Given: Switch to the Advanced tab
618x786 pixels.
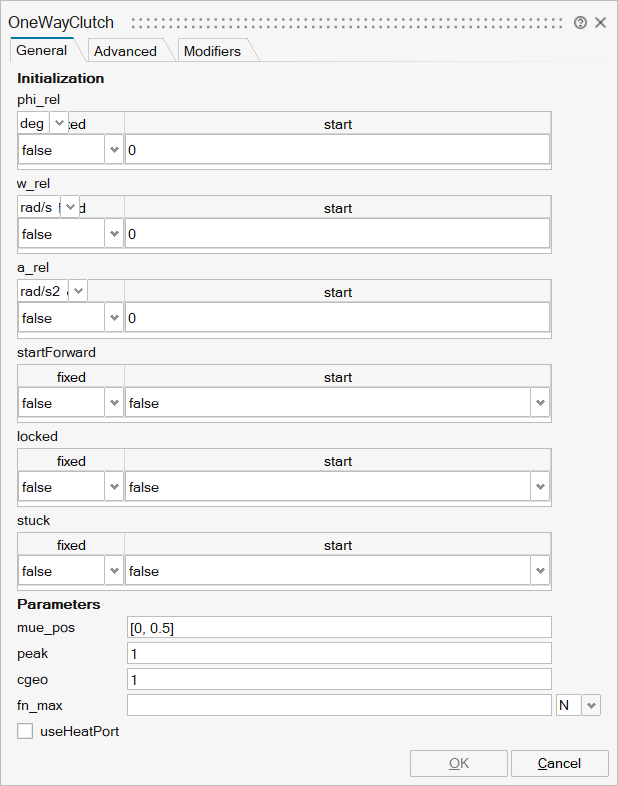Looking at the screenshot, I should coord(125,51).
